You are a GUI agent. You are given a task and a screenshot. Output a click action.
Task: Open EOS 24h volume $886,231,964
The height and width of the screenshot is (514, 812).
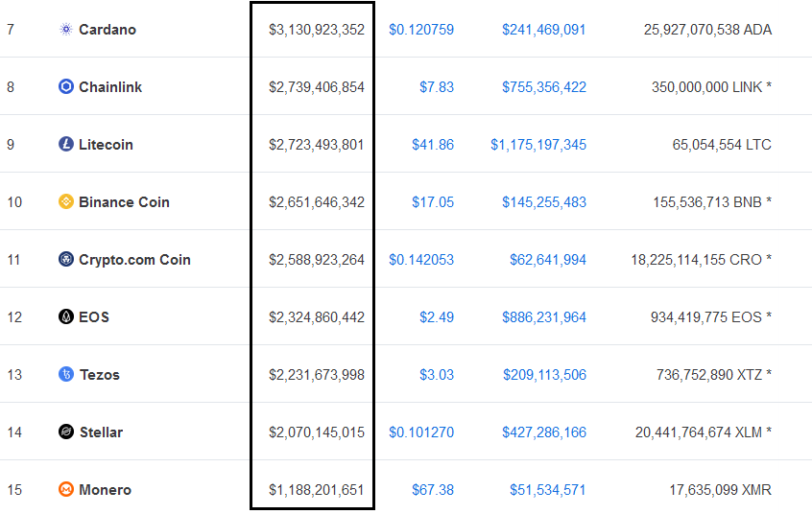544,316
